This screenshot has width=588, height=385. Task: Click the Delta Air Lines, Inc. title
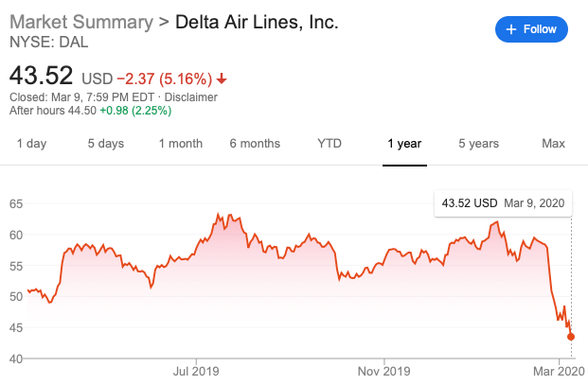click(x=258, y=22)
